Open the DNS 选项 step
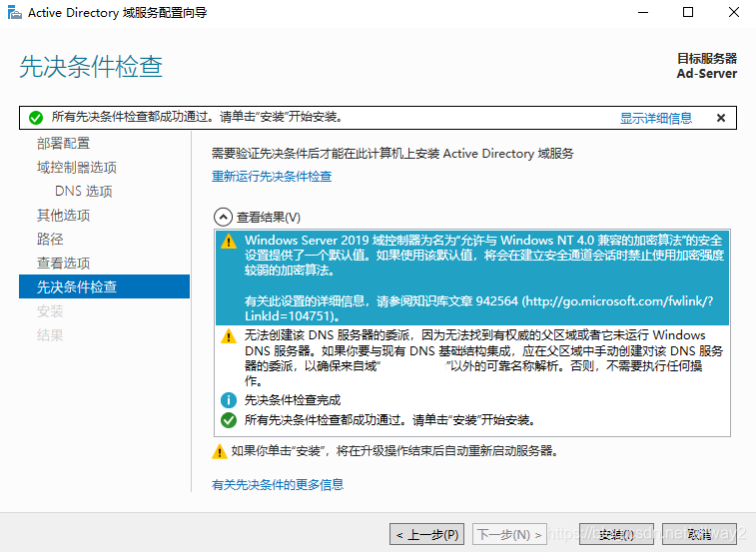 (84, 192)
